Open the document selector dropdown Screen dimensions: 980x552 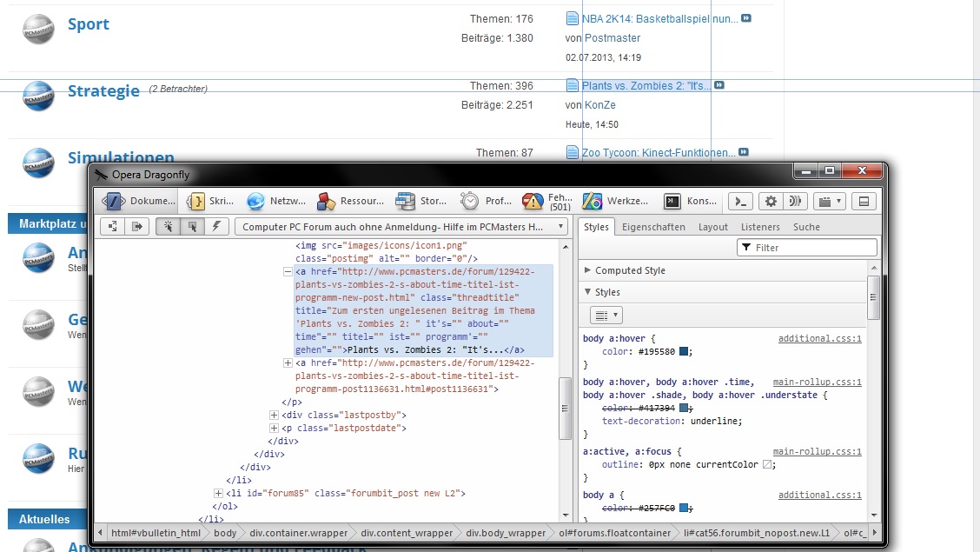(401, 226)
